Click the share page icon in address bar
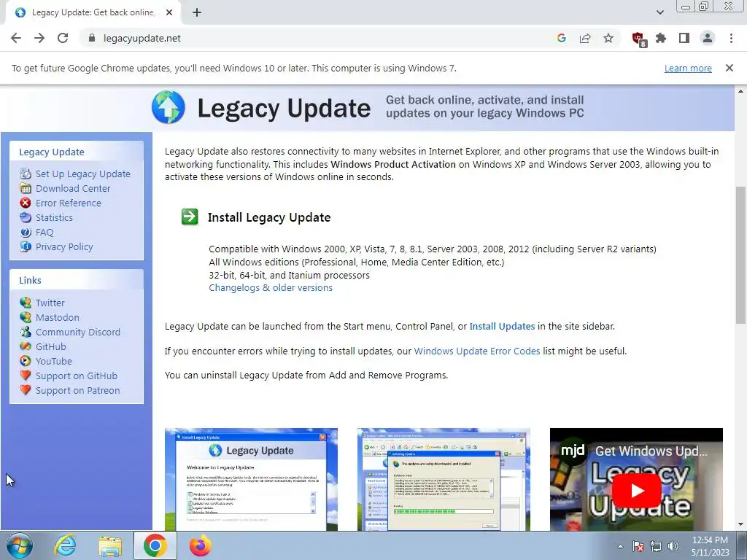The width and height of the screenshot is (747, 560). [x=585, y=38]
